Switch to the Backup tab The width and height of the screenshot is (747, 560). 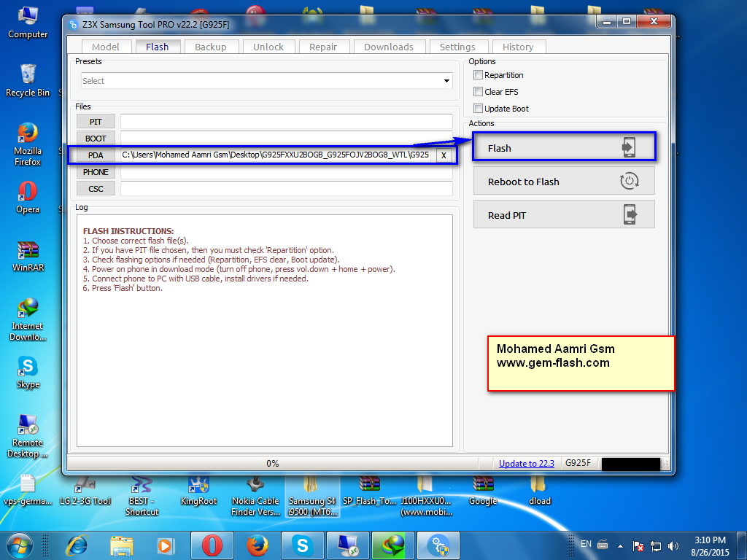click(x=211, y=47)
